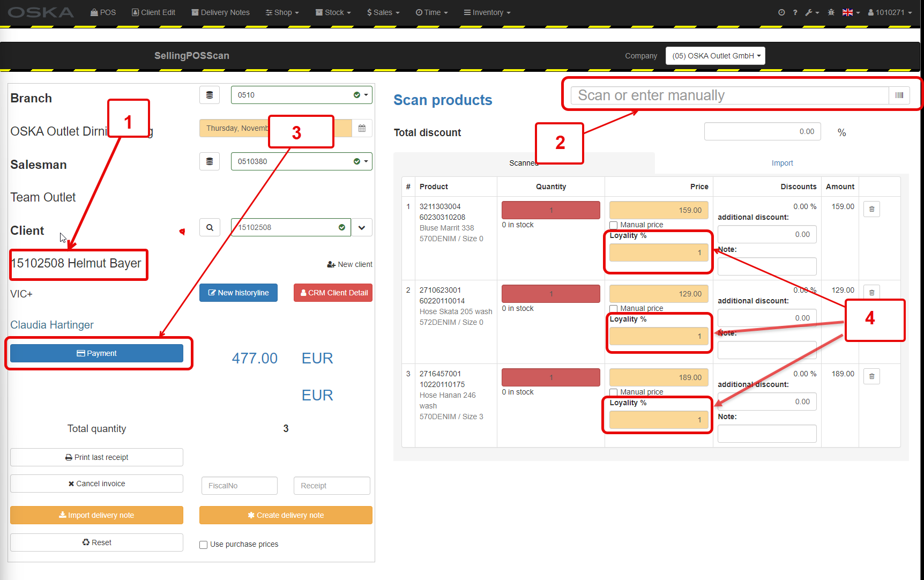The height and width of the screenshot is (580, 924).
Task: Open Client Edit in the navbar
Action: pyautogui.click(x=153, y=12)
